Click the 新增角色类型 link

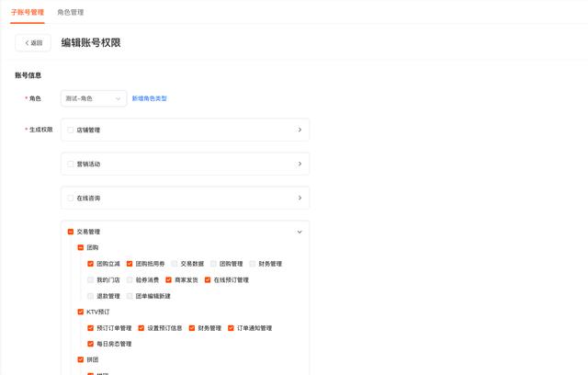(149, 98)
